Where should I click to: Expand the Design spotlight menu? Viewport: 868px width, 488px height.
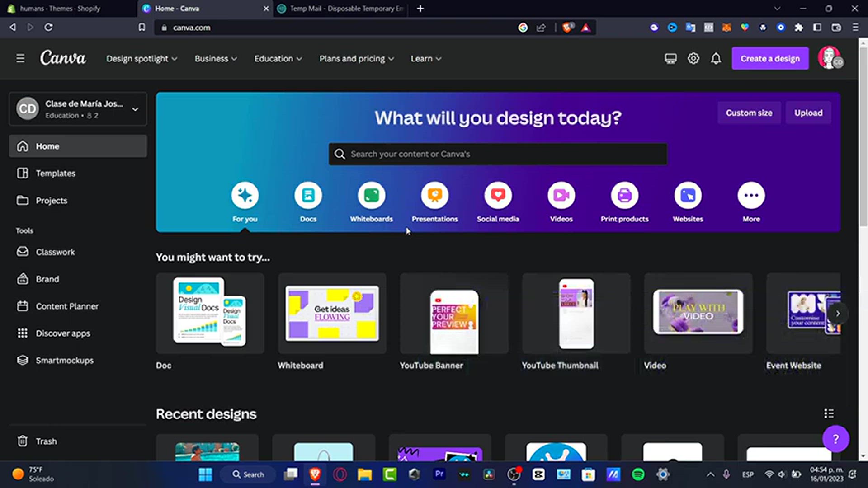[x=142, y=59]
